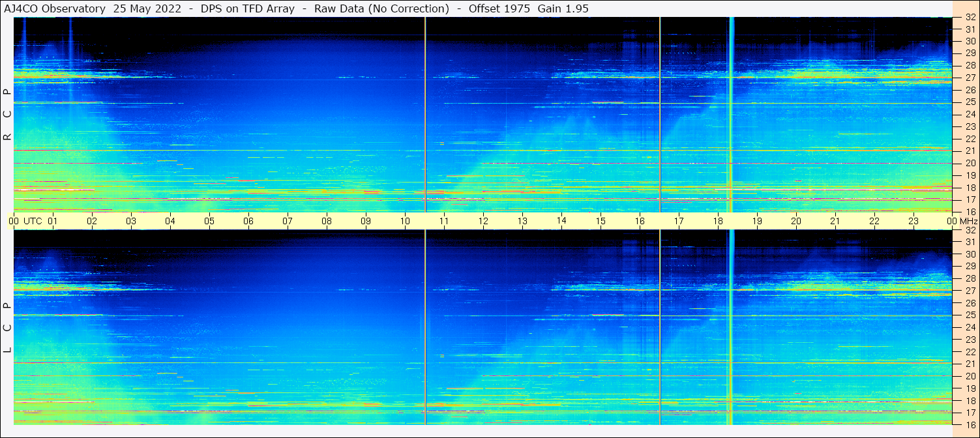Select the 18 hour label on time axis
Image resolution: width=980 pixels, height=438 pixels.
point(718,221)
